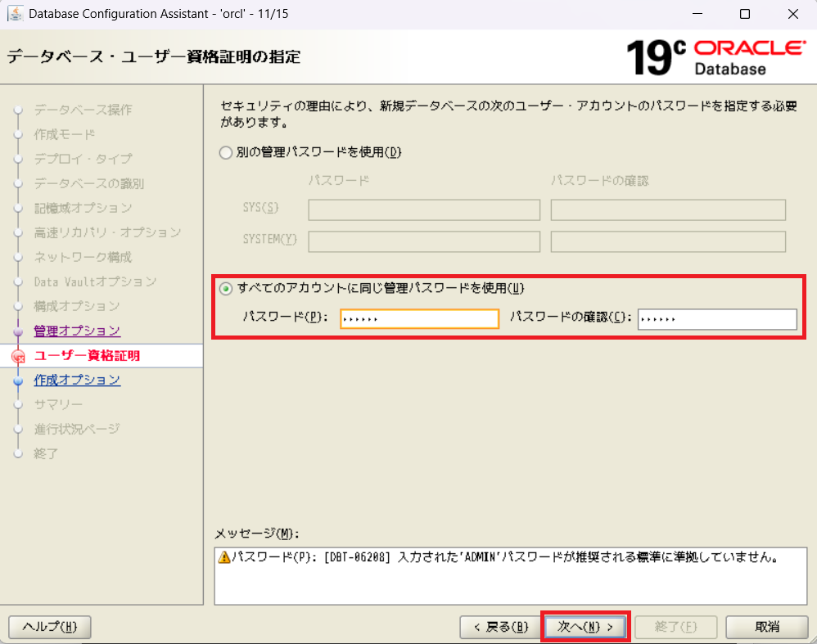Click the DBT-06208 warning message text
817x644 pixels.
pos(503,557)
